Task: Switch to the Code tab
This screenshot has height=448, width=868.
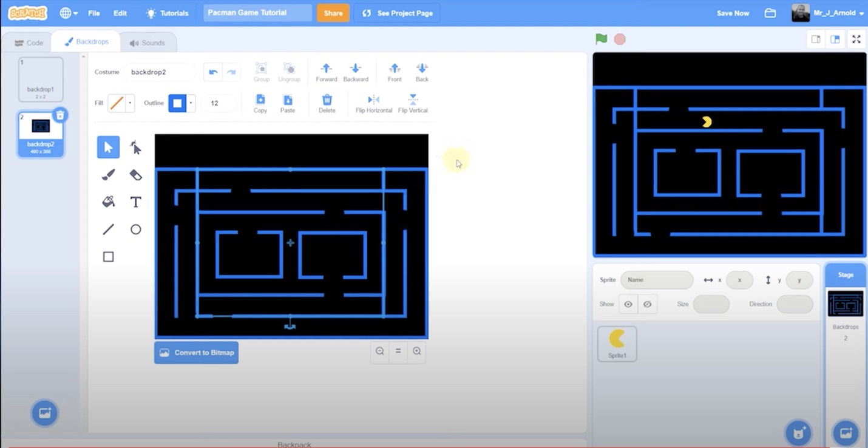Action: pyautogui.click(x=29, y=42)
